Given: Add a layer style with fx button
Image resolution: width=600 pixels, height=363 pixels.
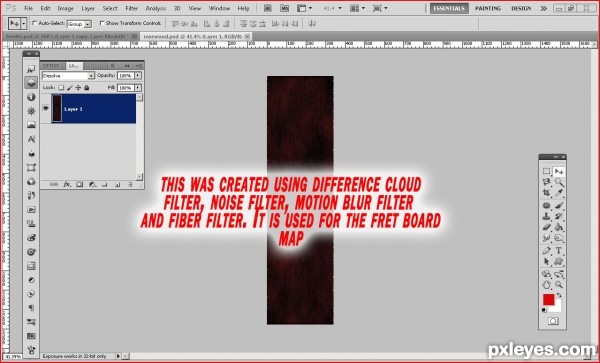Looking at the screenshot, I should pos(67,184).
